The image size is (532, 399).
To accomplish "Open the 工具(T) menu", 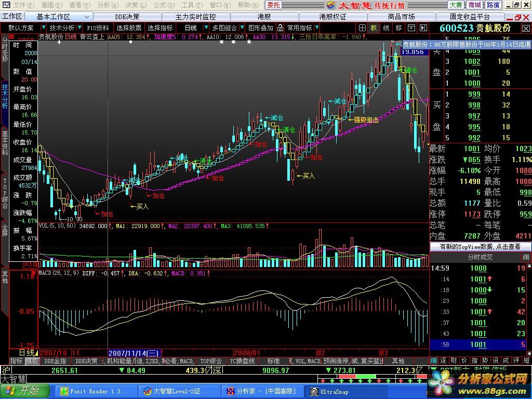I will (192, 5).
